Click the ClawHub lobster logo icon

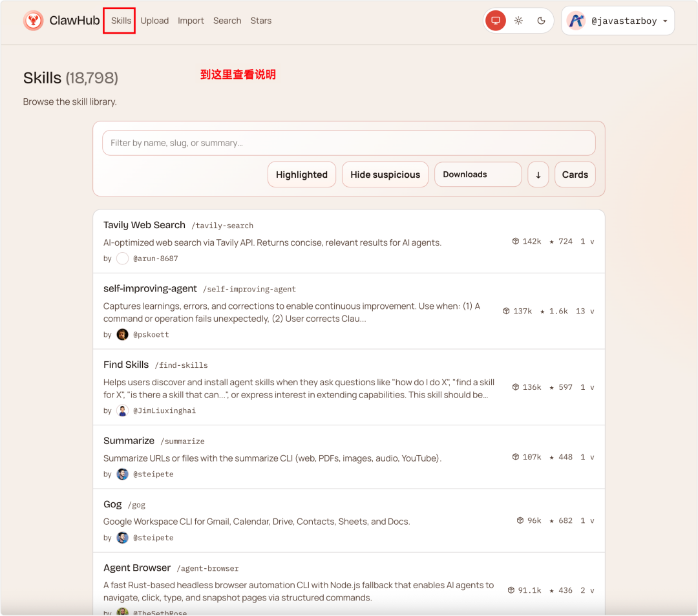(34, 21)
